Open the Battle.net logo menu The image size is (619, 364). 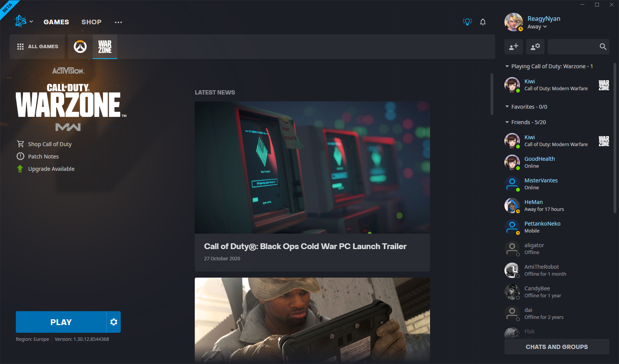tap(20, 22)
